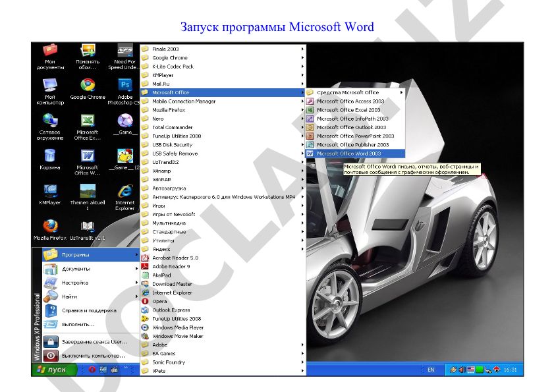Select highlighted Microsoft Office folder
Viewport: 554px width, 392px height.
(223, 93)
